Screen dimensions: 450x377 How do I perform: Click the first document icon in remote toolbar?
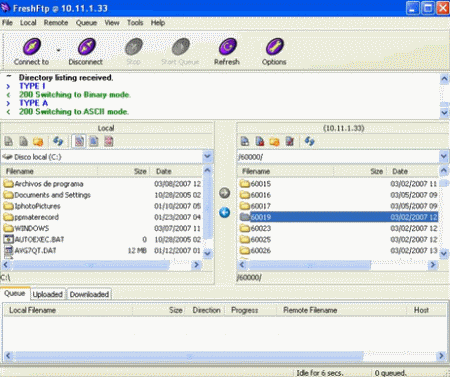[245, 141]
